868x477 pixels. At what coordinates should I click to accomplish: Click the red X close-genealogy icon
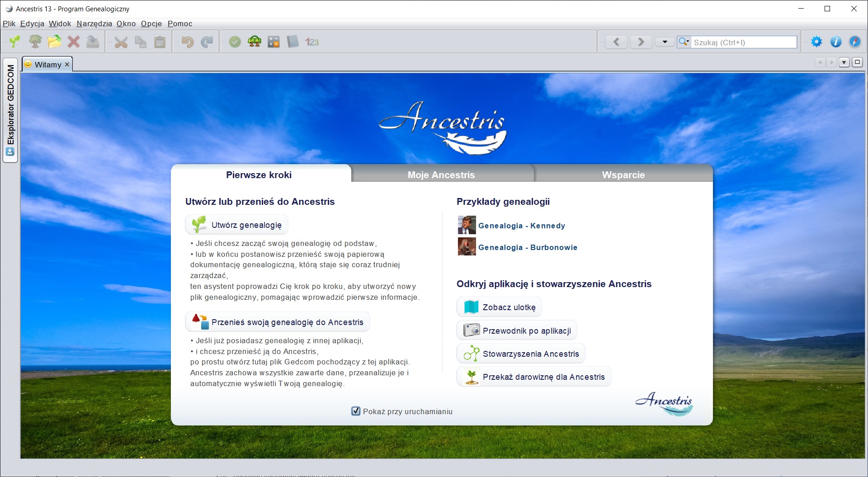pos(74,42)
